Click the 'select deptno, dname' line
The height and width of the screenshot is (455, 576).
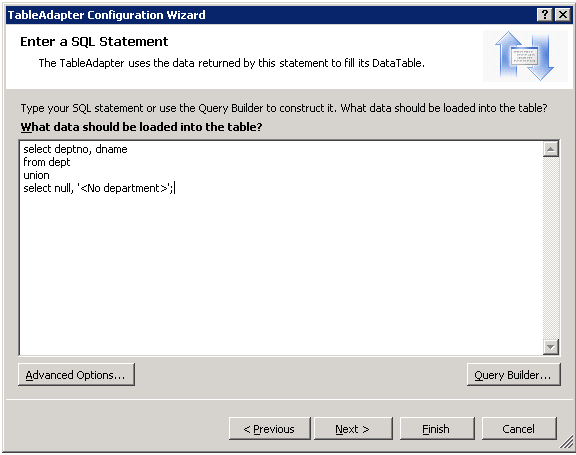click(75, 149)
